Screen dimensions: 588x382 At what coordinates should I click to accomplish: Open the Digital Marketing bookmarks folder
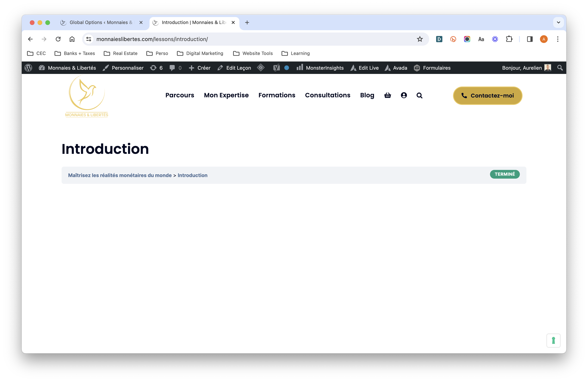[x=200, y=53]
